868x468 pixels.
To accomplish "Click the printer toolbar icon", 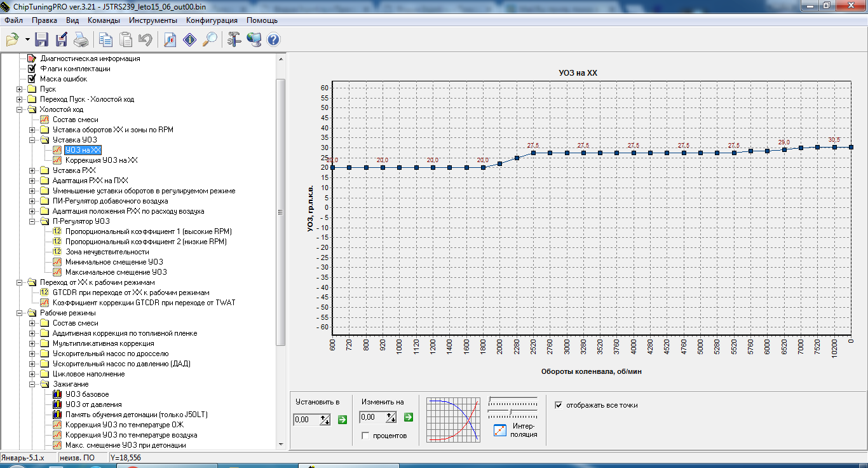I will pos(81,39).
